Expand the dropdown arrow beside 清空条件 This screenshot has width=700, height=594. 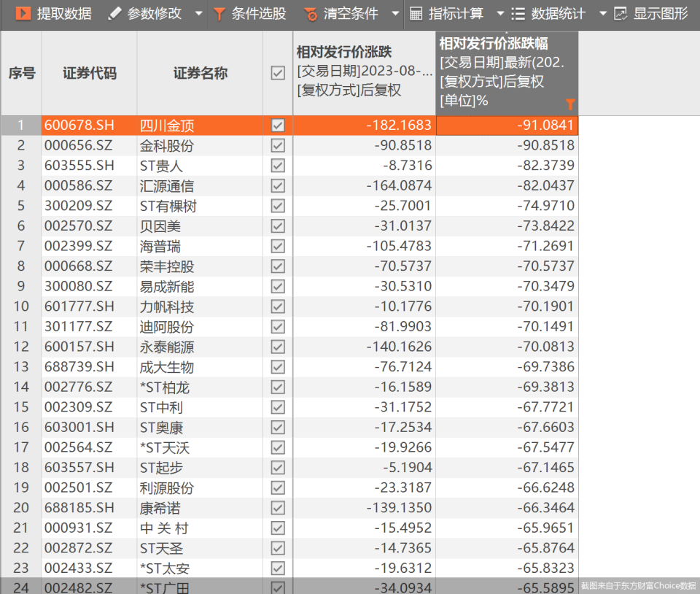click(x=395, y=14)
